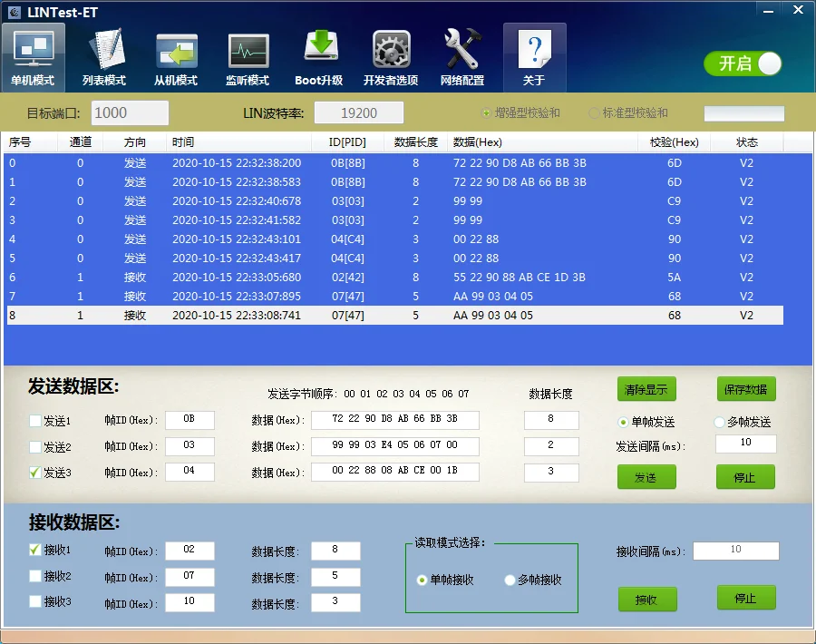This screenshot has width=816, height=644.
Task: Toggle the green 开启 power switch
Action: (x=743, y=63)
